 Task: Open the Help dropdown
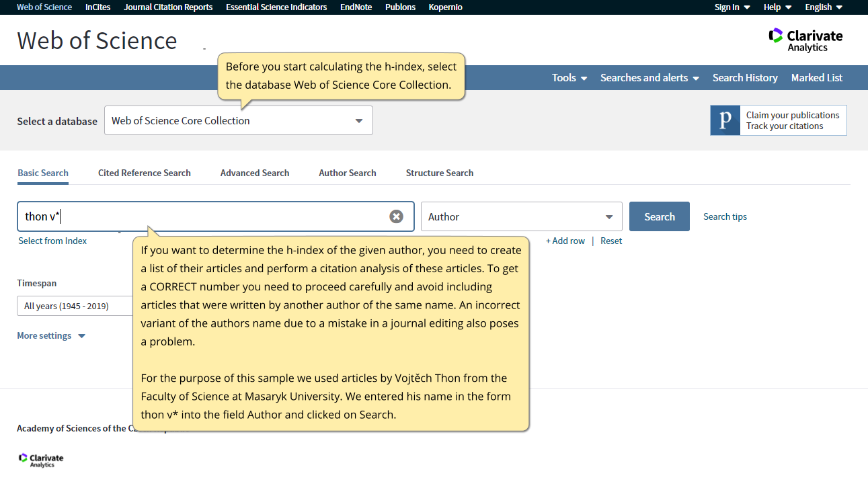coord(777,7)
